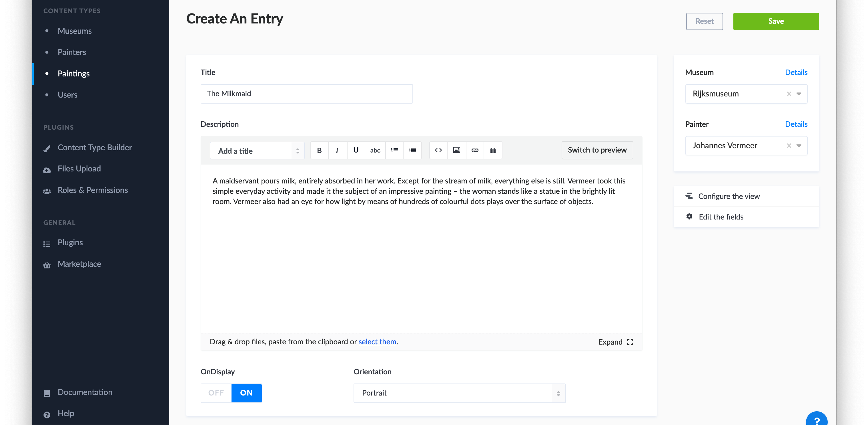Open the Orientation Portrait dropdown
This screenshot has width=868, height=425.
459,393
